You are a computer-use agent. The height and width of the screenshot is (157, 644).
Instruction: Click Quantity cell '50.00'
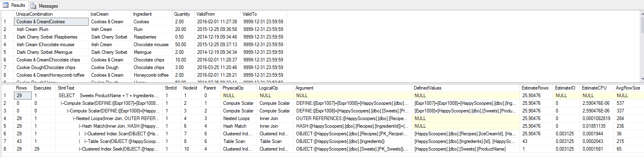coord(184,45)
